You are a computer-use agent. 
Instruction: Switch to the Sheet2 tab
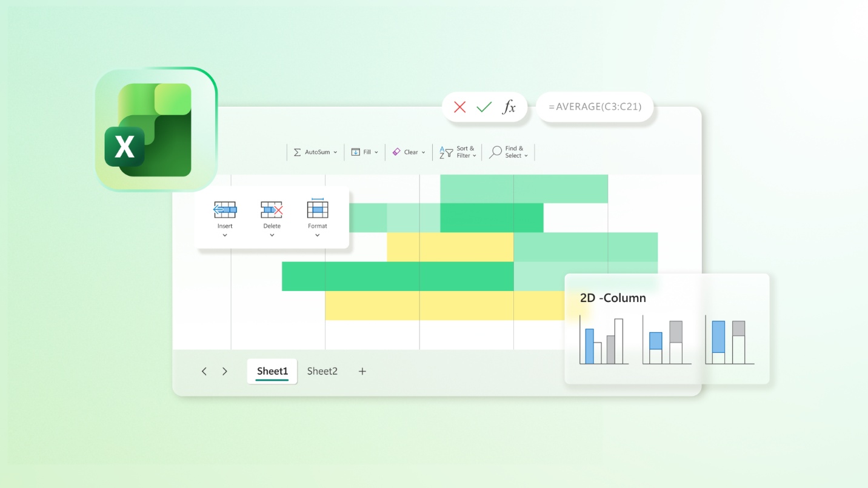point(322,372)
